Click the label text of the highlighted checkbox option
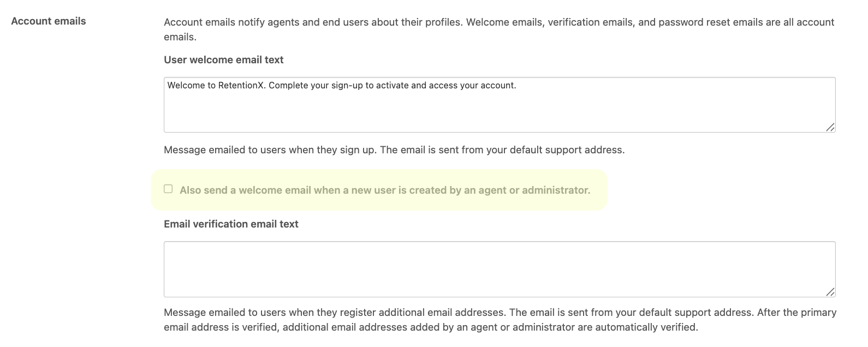This screenshot has width=868, height=347. click(385, 190)
